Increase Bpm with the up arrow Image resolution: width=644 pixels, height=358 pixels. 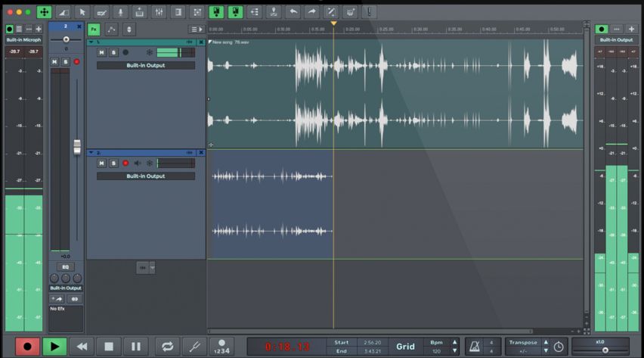pyautogui.click(x=455, y=342)
